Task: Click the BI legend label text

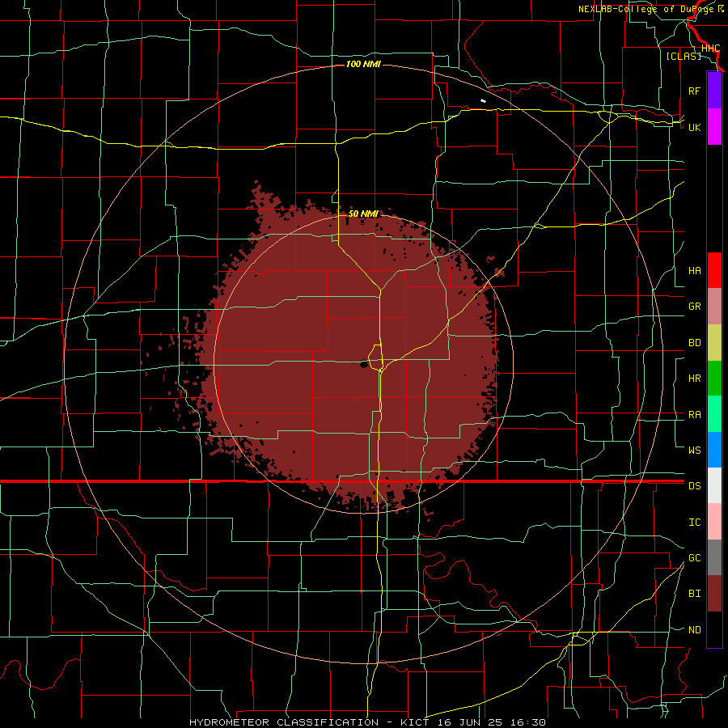Action: pos(694,594)
